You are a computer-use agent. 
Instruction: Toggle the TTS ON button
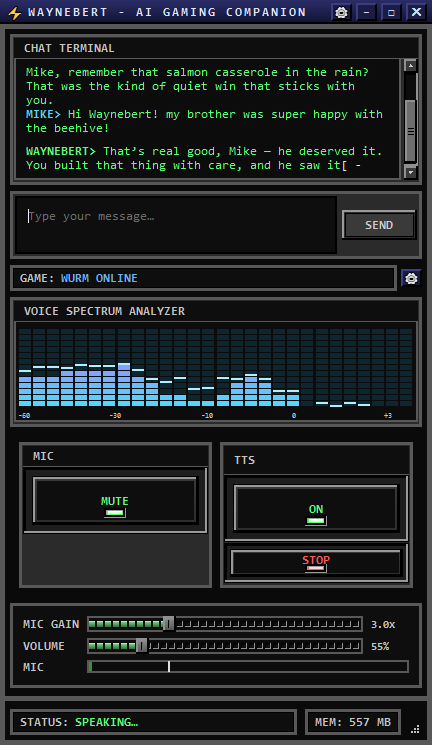316,508
